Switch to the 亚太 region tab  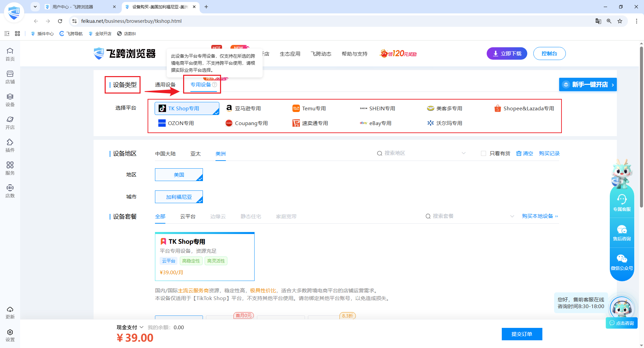[196, 154]
